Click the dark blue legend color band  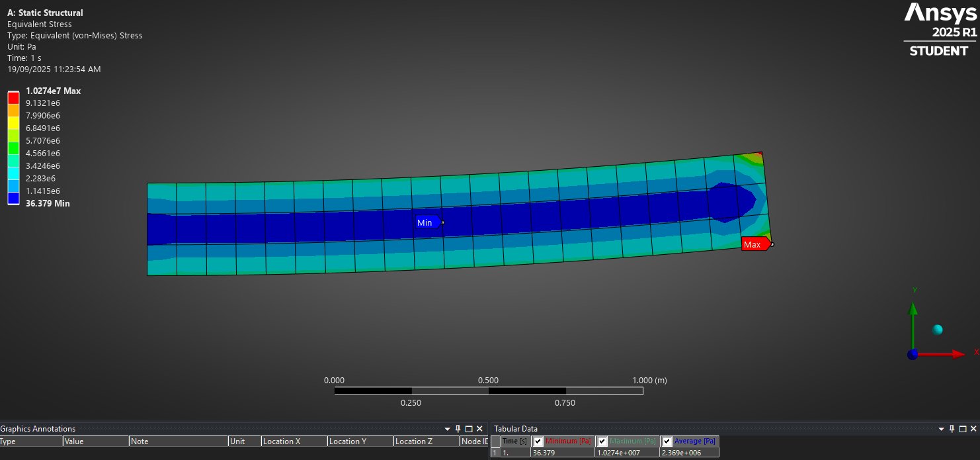[13, 197]
